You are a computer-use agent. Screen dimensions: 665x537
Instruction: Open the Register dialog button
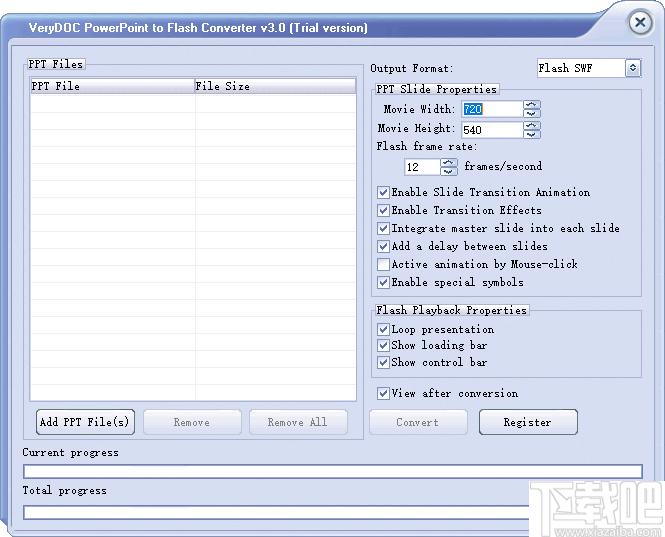tap(528, 422)
